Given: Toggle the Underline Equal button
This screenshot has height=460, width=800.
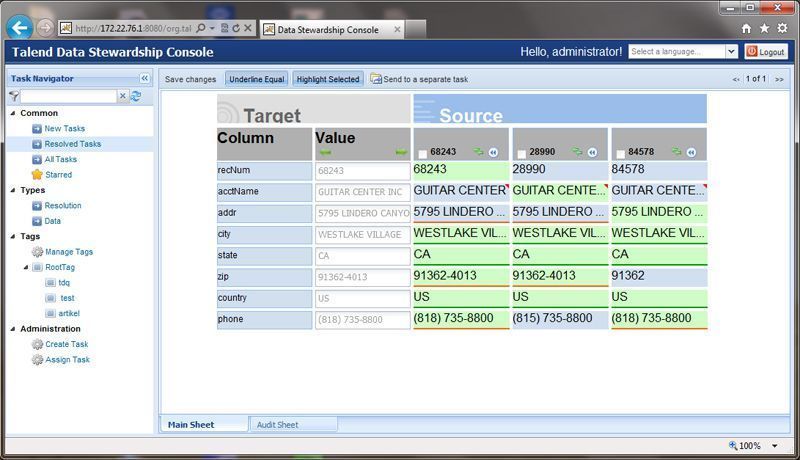Looking at the screenshot, I should pos(257,79).
